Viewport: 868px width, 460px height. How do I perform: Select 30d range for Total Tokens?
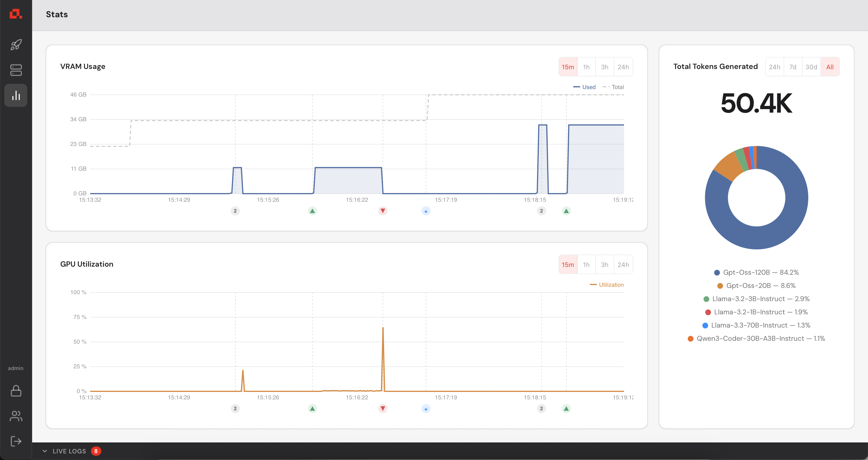[x=811, y=67]
